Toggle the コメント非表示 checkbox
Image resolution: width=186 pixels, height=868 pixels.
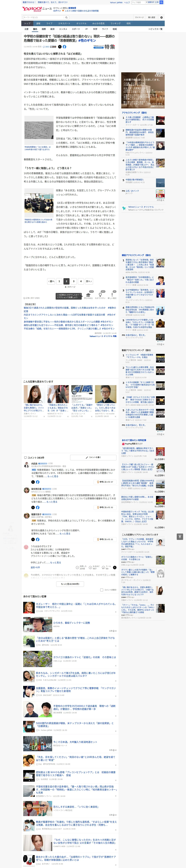(x=102, y=590)
